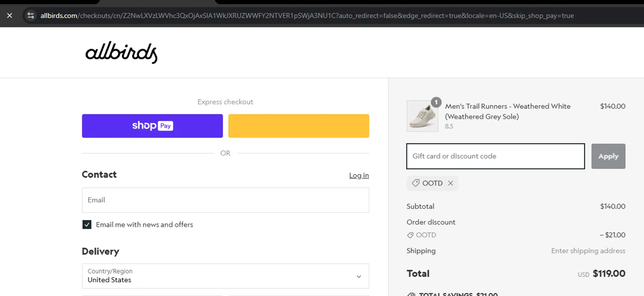Click the Shipping label
Screen dimensions: 644x296
pyautogui.click(x=421, y=251)
